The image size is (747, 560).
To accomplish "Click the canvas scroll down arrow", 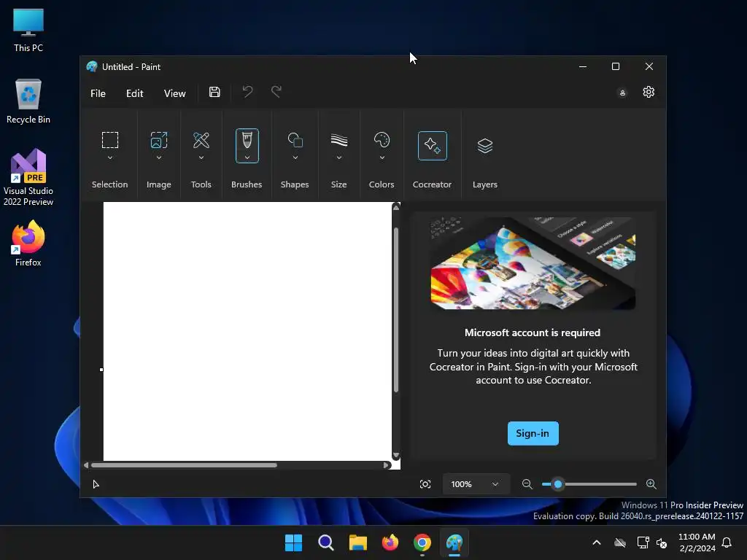I will 396,455.
